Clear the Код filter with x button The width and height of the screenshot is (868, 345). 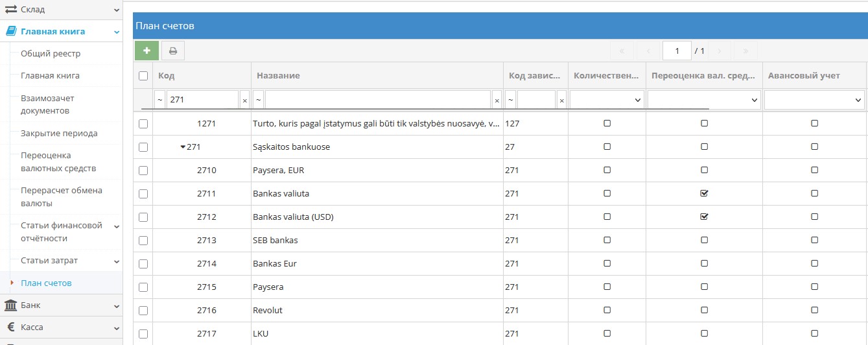pos(244,101)
